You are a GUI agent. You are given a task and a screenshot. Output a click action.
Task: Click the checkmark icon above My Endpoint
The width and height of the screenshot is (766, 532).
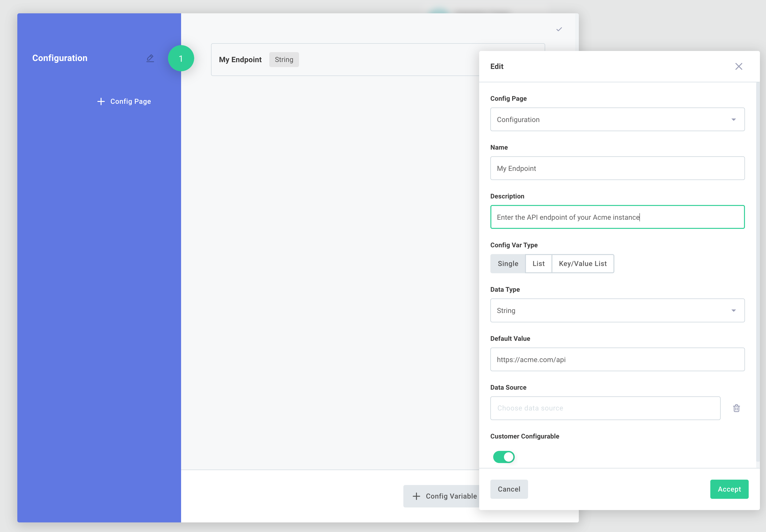[x=559, y=29]
